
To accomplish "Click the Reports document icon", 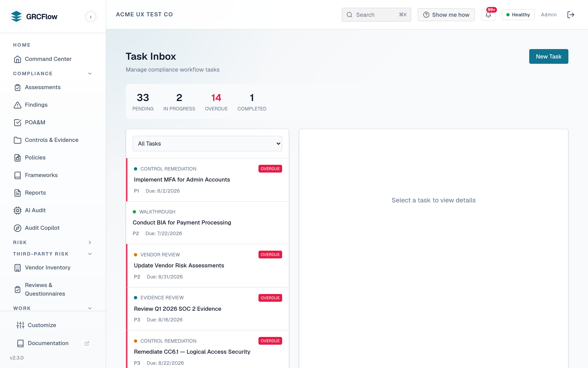I will pos(18,193).
